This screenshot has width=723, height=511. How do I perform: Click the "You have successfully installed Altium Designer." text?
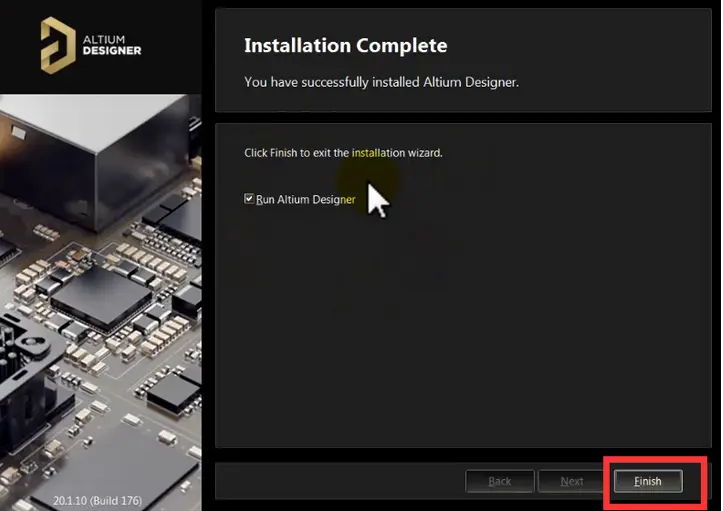(381, 82)
